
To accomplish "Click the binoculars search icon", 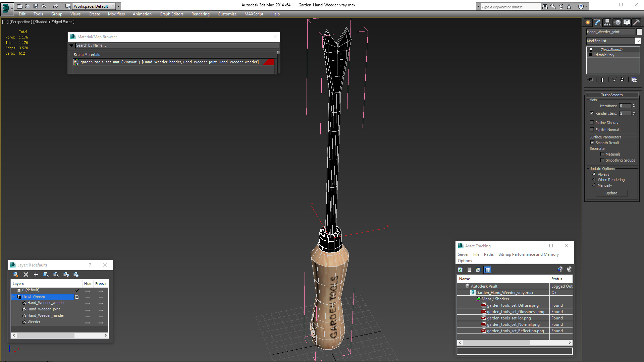I will pos(545,6).
